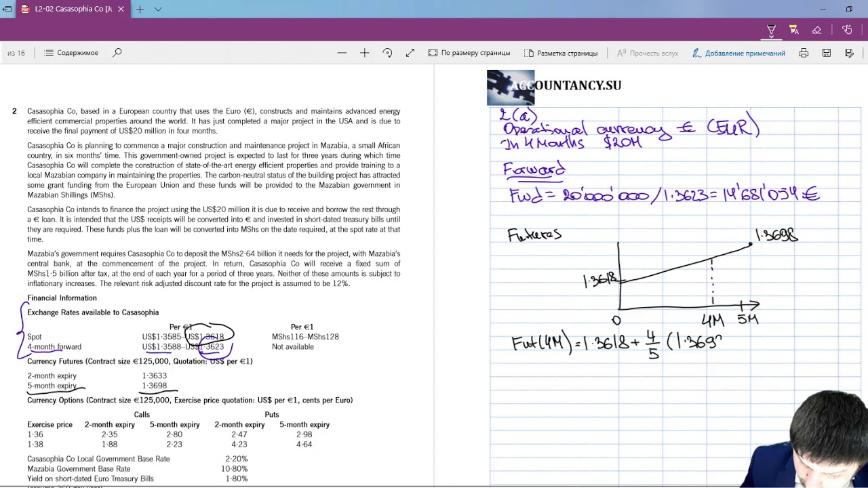Click the Save As icon with pencil
The width and height of the screenshot is (868, 488).
849,53
